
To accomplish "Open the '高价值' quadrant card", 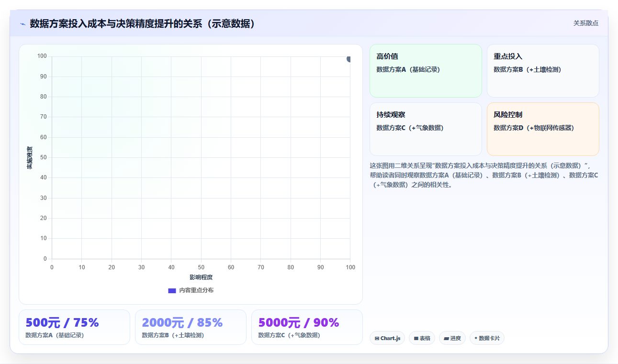I will (426, 71).
